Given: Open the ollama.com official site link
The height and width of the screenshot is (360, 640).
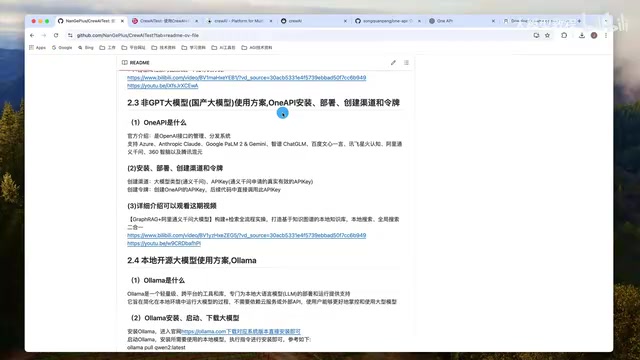Looking at the screenshot, I should [241, 331].
